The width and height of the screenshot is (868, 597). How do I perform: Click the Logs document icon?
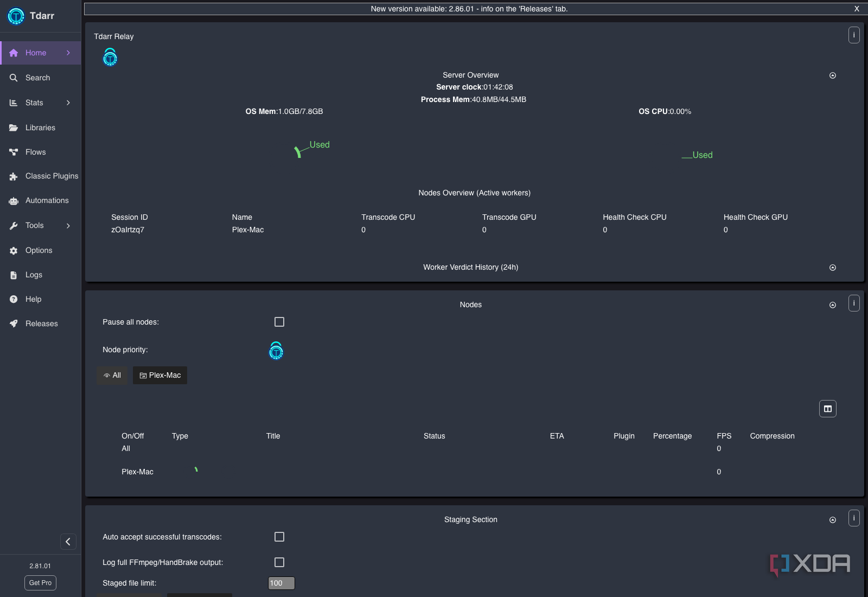(x=14, y=275)
